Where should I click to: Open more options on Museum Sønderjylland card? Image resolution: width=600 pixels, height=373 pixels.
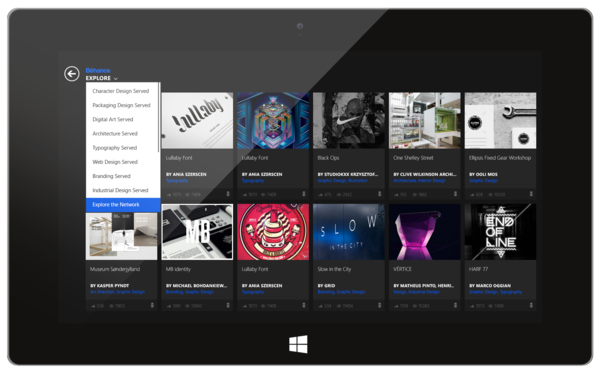[152, 305]
